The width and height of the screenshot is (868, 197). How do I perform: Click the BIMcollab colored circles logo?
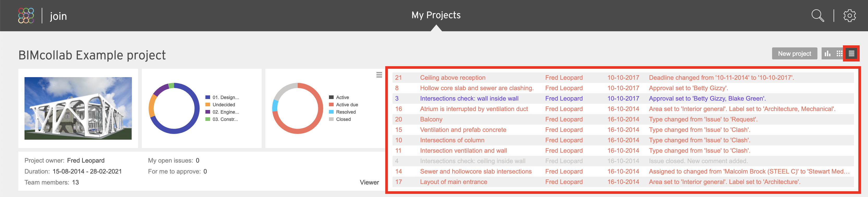26,15
